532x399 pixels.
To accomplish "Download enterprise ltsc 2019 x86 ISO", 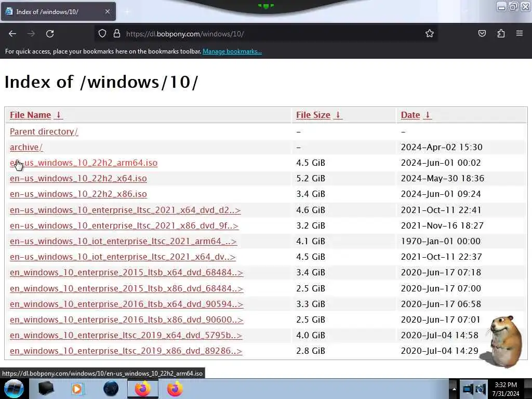I will 126,351.
